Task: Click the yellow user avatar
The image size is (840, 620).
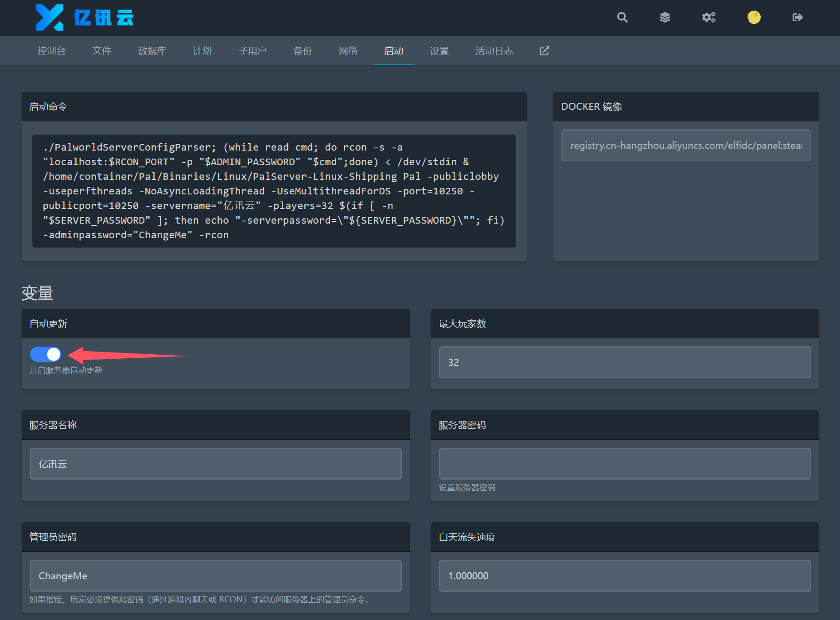Action: point(754,17)
